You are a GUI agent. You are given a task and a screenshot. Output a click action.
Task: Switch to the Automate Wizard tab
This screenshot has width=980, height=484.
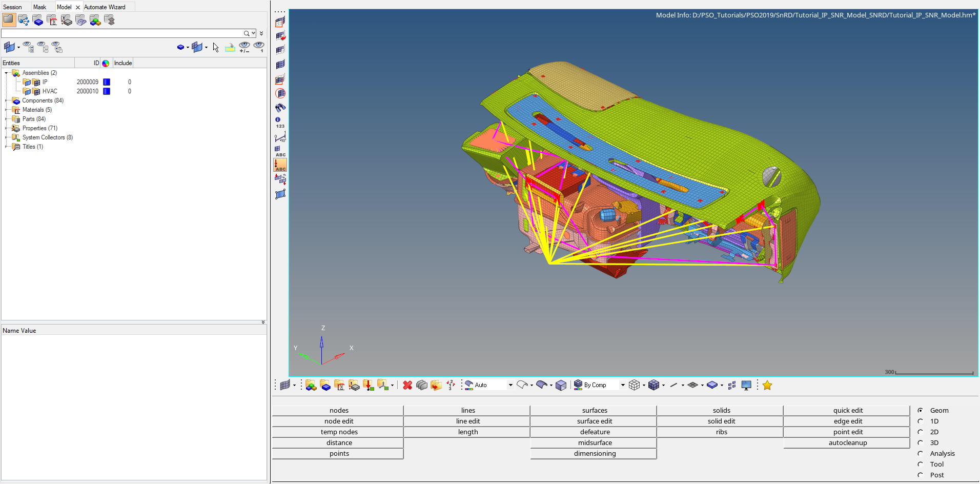[105, 7]
